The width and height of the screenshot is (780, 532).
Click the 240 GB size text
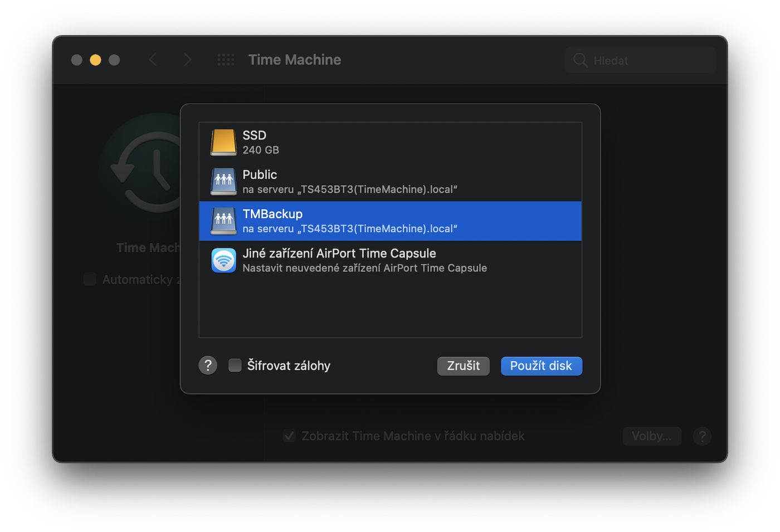point(261,150)
